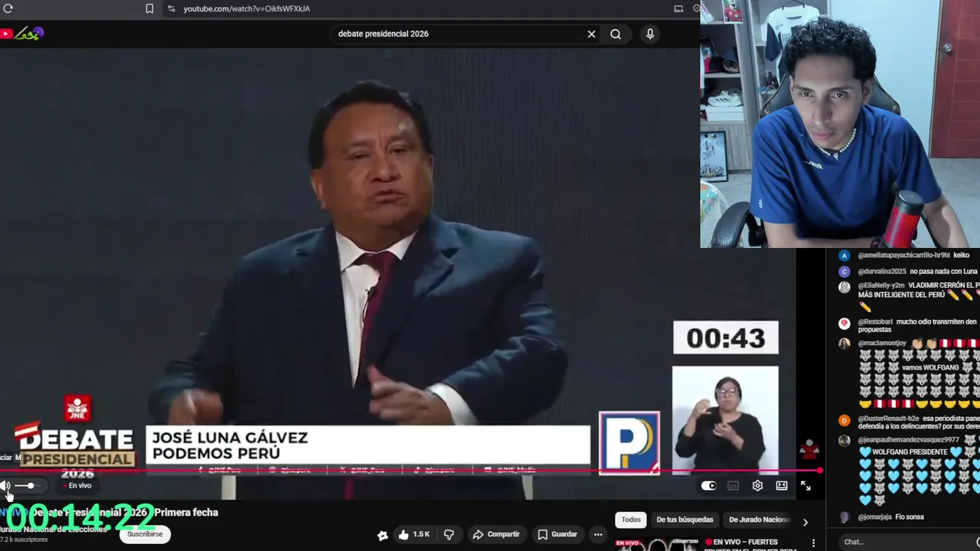Click avatar of @DusterRenault-h2e in chat
Screen dimensions: 980x551
[844, 420]
